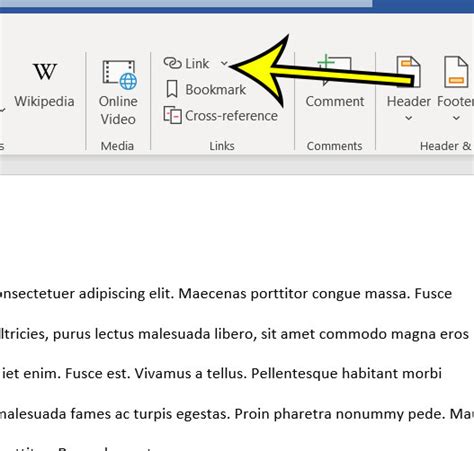Click the Wikipedia label
The width and height of the screenshot is (474, 451).
[x=44, y=101]
